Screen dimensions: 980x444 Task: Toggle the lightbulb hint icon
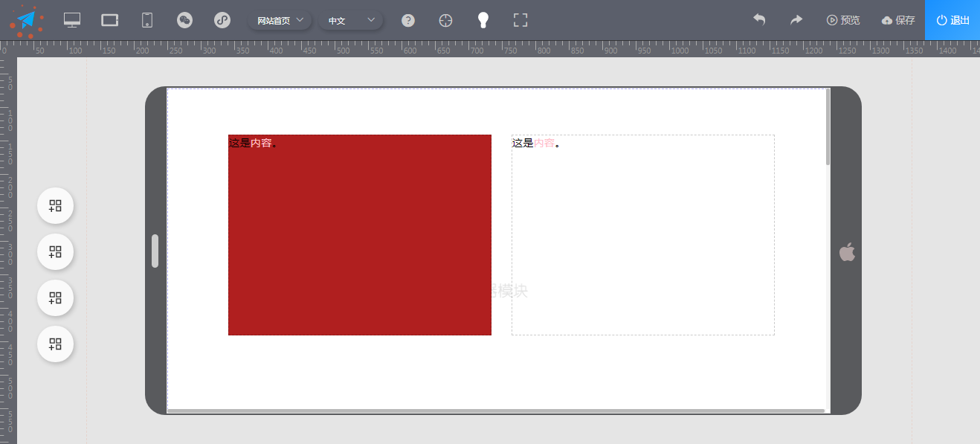click(x=483, y=20)
